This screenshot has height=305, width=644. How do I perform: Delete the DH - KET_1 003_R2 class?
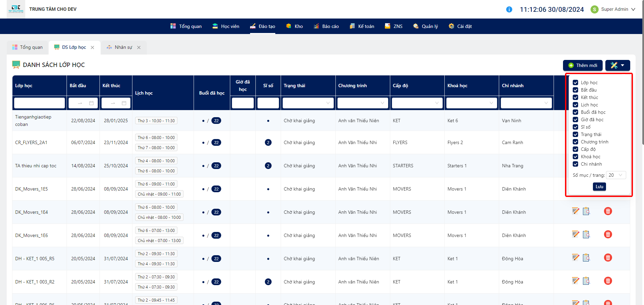point(608,281)
